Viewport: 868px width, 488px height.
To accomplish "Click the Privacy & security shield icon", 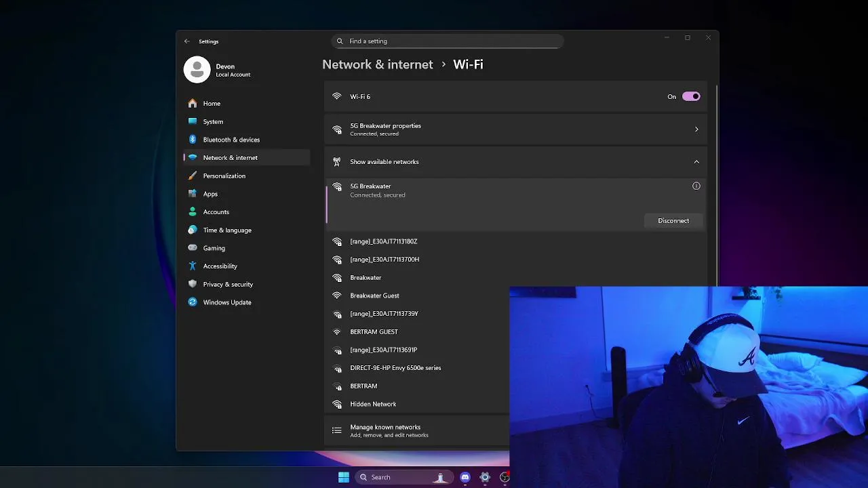I will [x=193, y=284].
